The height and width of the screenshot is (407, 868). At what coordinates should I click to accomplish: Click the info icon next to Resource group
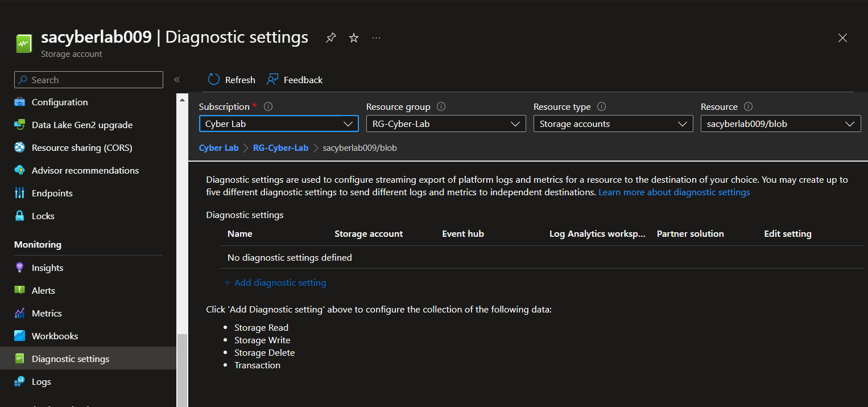pyautogui.click(x=441, y=107)
